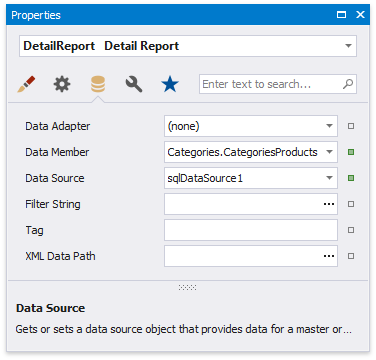376x360 pixels.
Task: Select the Data Member property label
Action: click(x=57, y=152)
